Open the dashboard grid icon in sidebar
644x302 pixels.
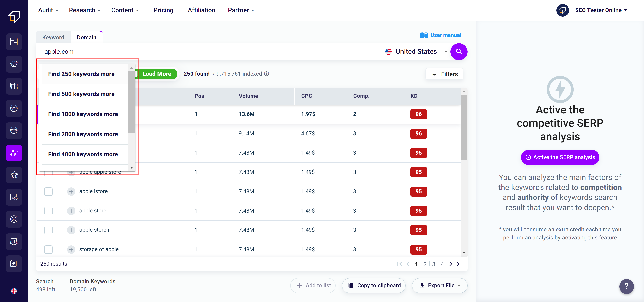click(14, 41)
